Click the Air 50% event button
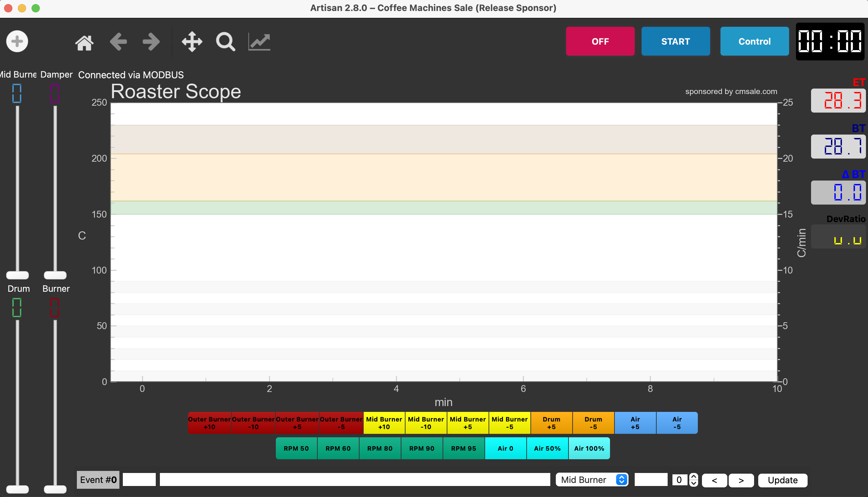This screenshot has height=497, width=868. [547, 448]
